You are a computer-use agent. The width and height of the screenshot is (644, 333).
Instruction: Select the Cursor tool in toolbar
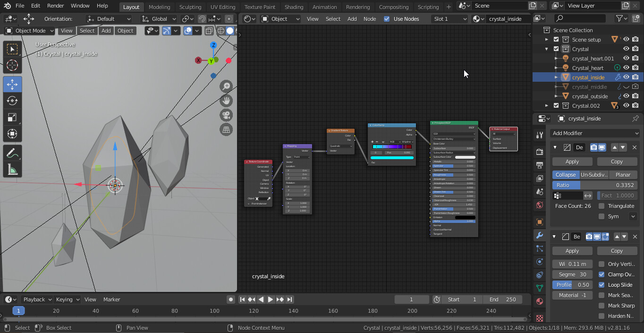coord(12,65)
